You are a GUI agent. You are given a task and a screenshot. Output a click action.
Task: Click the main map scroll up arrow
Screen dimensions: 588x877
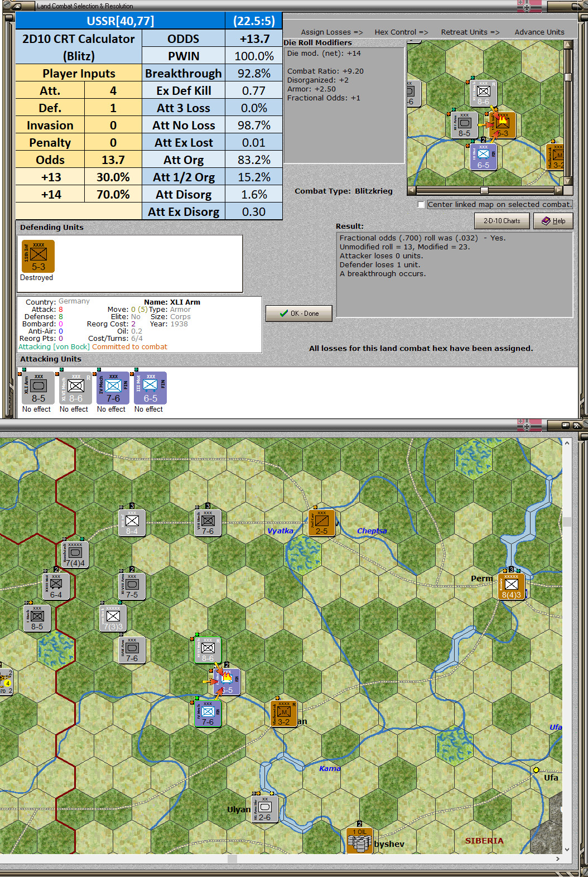(567, 442)
